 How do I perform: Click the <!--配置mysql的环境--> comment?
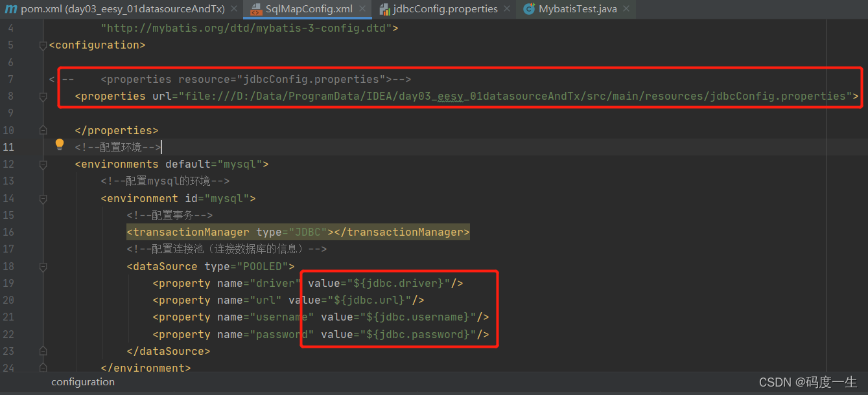(165, 181)
